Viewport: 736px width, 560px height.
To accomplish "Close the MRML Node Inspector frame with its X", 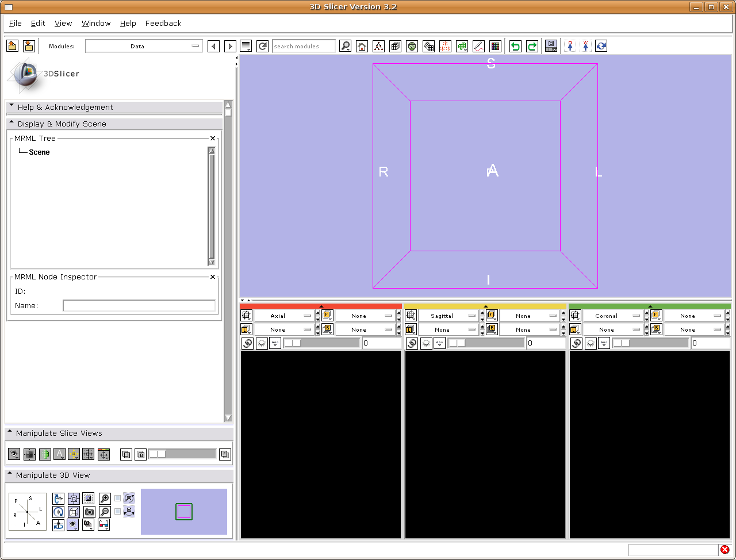I will [x=213, y=277].
